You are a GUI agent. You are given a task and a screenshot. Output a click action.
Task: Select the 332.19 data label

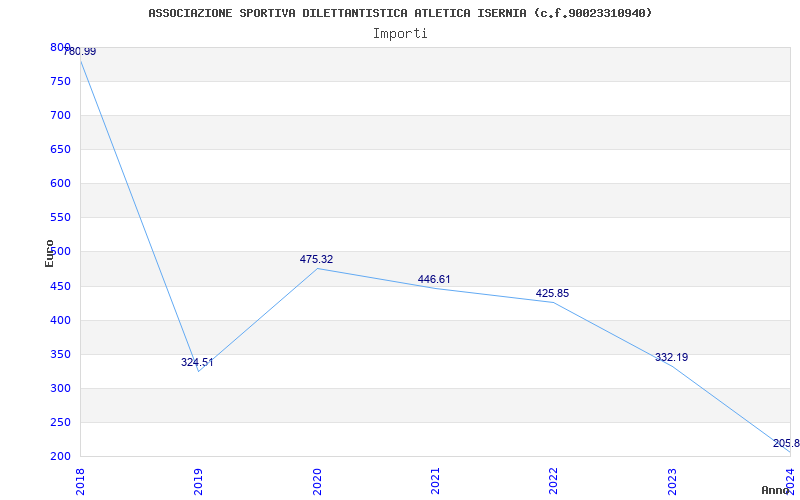[671, 358]
